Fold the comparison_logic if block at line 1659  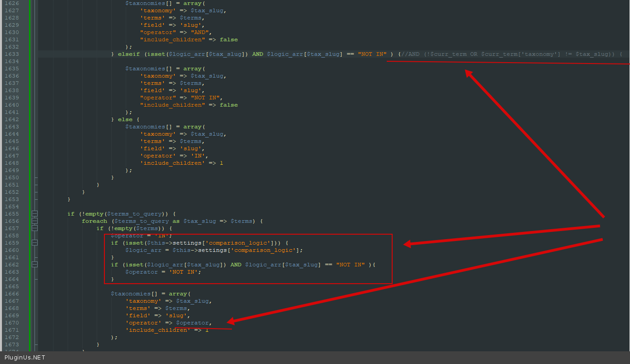pyautogui.click(x=35, y=243)
